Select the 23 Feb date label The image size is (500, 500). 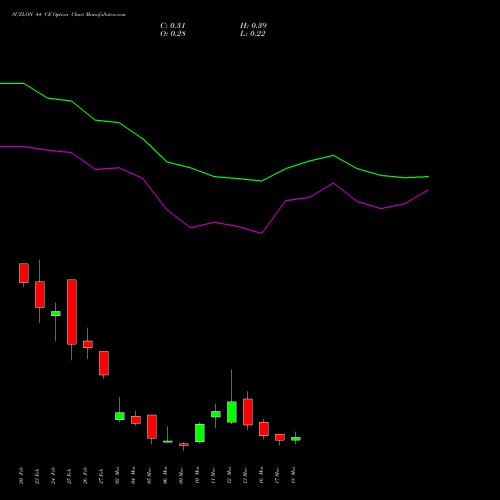tap(38, 476)
